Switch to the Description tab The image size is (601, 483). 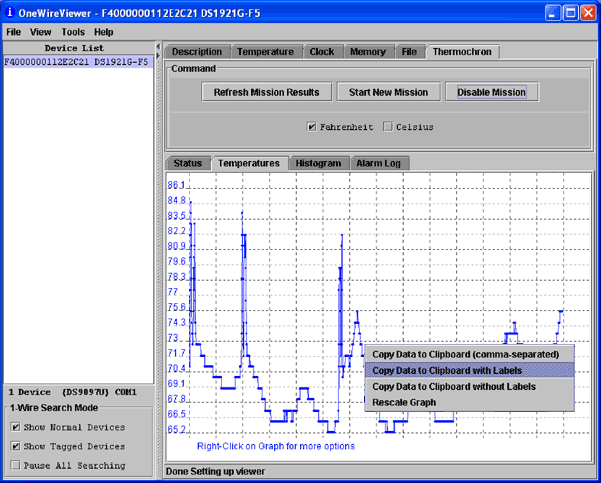pyautogui.click(x=197, y=52)
